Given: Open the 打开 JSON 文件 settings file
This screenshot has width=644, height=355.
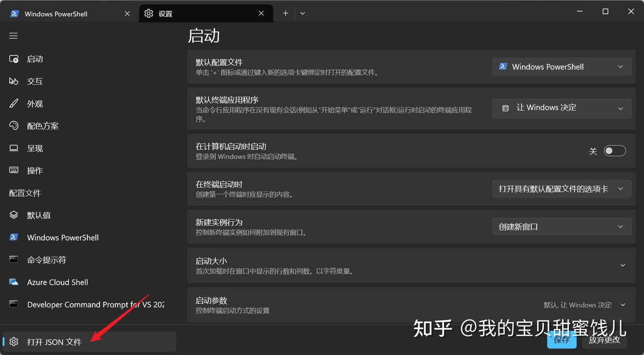Looking at the screenshot, I should 55,341.
